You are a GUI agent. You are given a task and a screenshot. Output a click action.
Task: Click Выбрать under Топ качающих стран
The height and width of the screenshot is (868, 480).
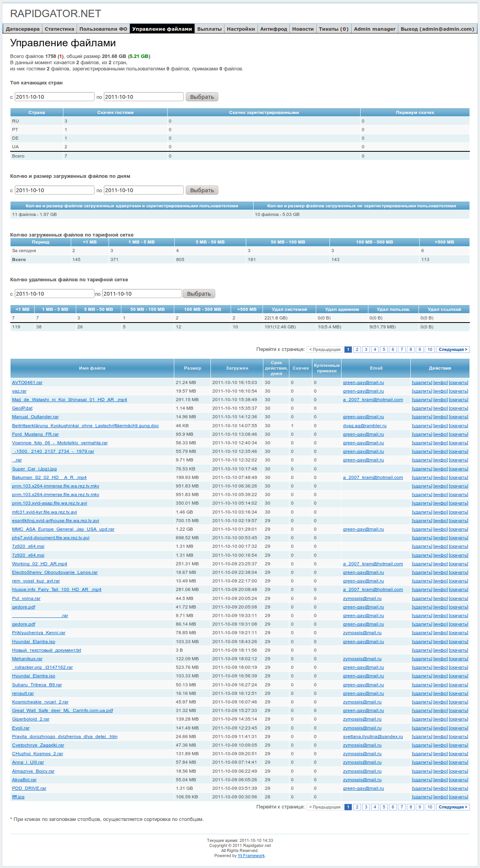[x=202, y=97]
